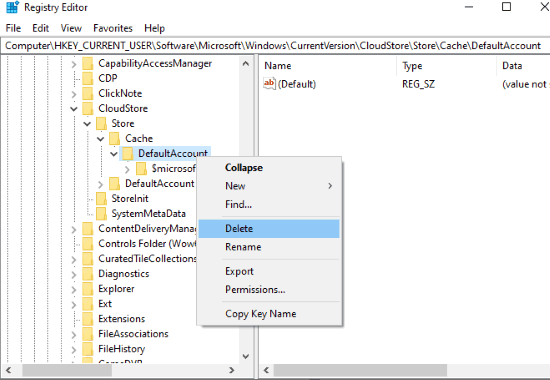Click the tree pane scroll down arrow
This screenshot has height=380, width=550.
coord(246,356)
